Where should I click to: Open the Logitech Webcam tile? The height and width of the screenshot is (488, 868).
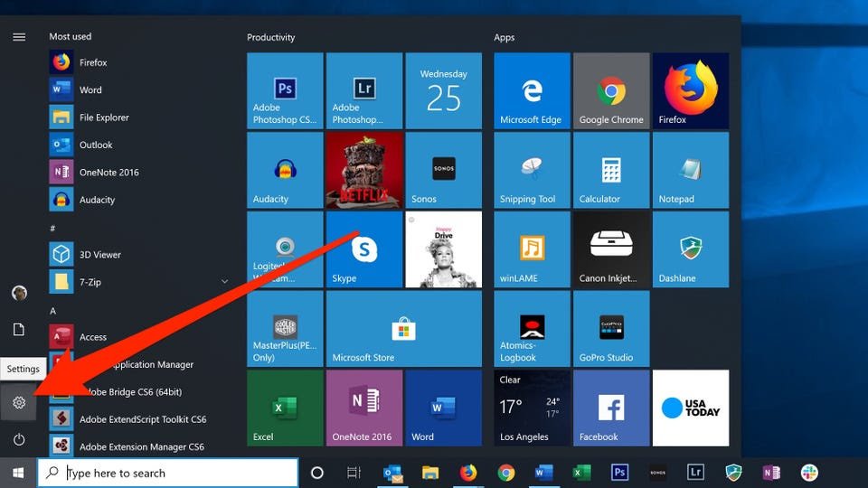(285, 249)
